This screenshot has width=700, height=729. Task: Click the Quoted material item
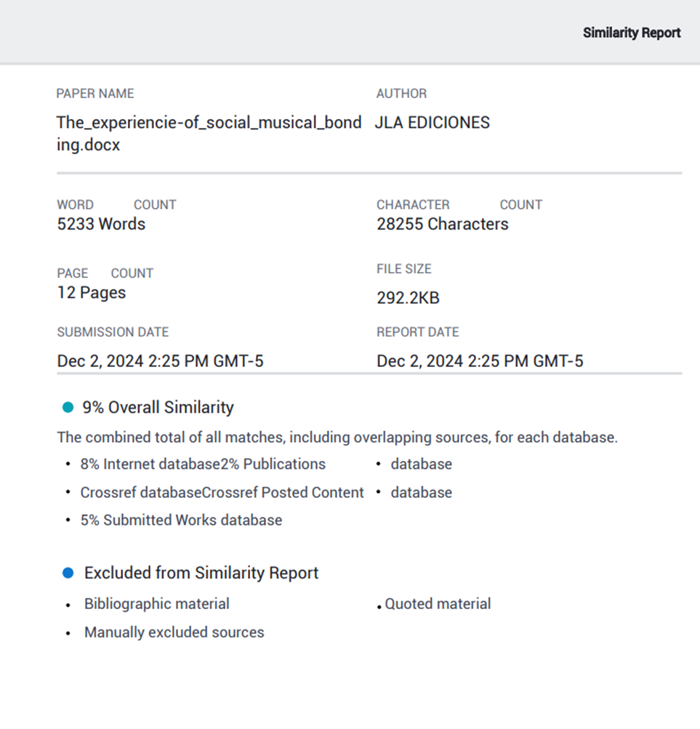[438, 604]
